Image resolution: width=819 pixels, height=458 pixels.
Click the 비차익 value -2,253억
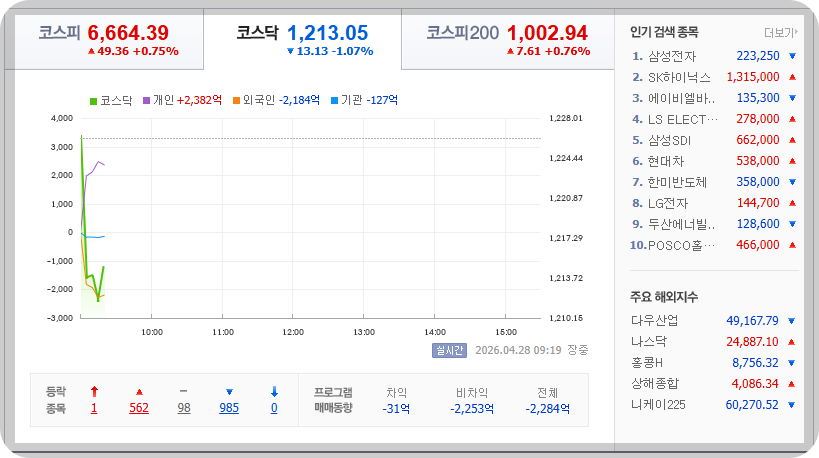[472, 409]
